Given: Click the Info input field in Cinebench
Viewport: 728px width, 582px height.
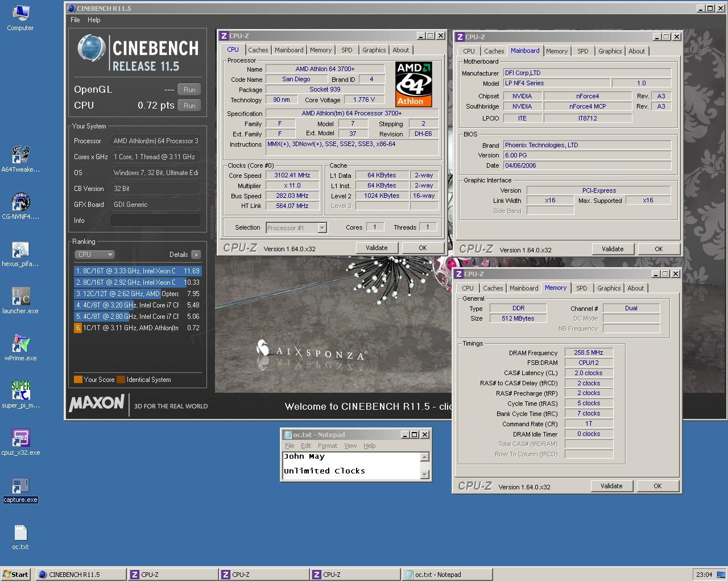Looking at the screenshot, I should tap(155, 221).
